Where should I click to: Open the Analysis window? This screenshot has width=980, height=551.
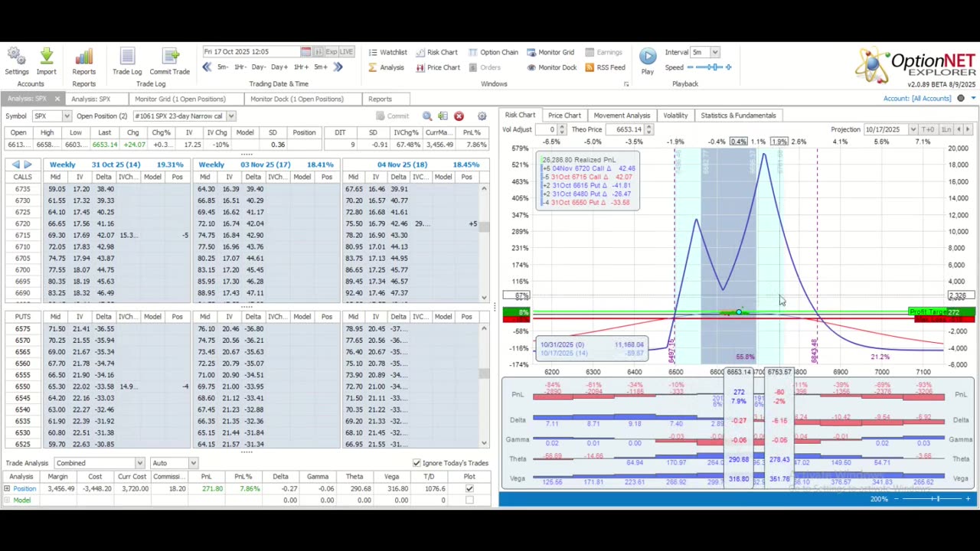point(386,67)
